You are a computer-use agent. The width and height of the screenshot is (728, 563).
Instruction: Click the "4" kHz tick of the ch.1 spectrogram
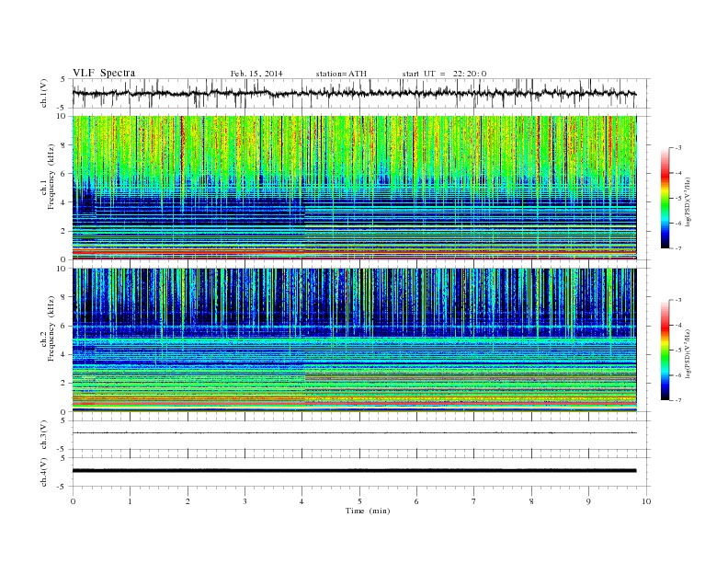(x=63, y=202)
